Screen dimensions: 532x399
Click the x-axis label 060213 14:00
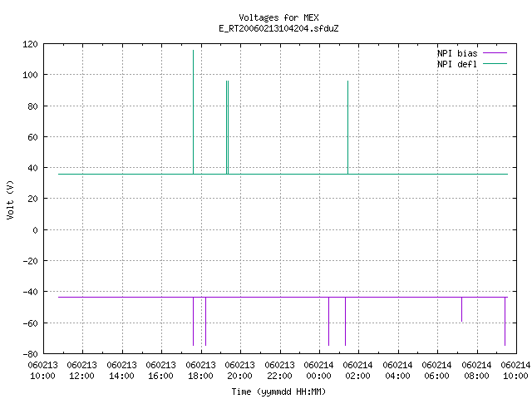[121, 371]
